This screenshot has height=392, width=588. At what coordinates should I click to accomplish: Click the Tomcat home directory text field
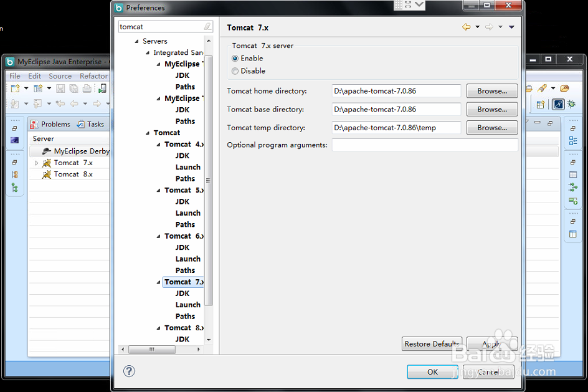pos(396,91)
